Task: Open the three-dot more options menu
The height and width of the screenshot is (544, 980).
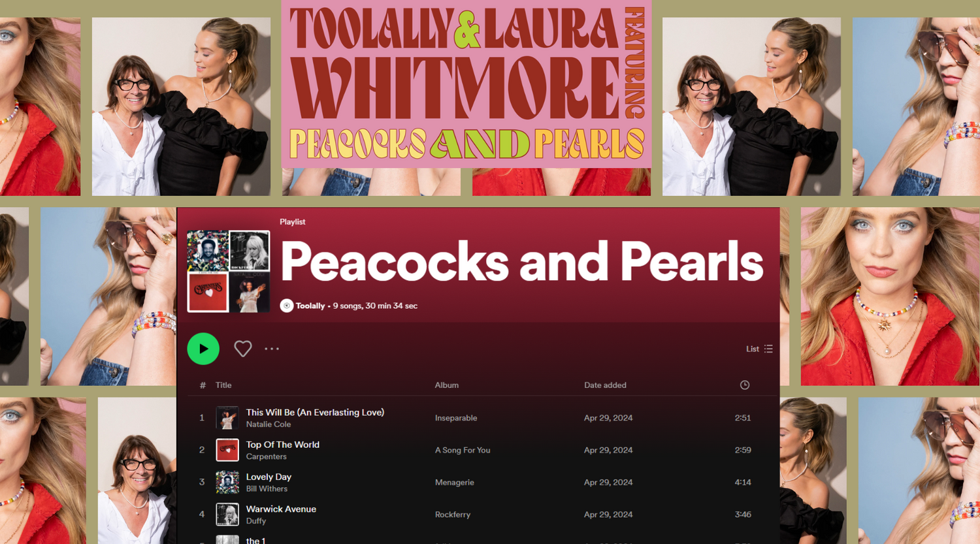Action: click(272, 349)
